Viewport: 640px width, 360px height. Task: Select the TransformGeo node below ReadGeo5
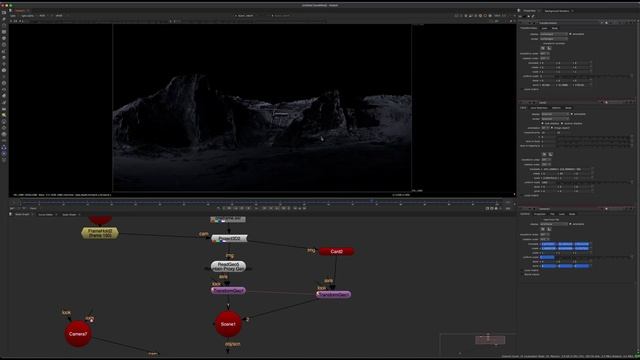[228, 291]
